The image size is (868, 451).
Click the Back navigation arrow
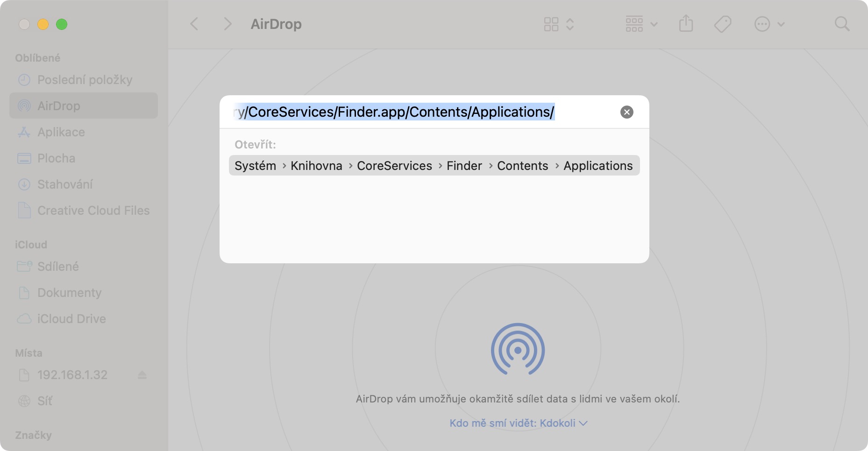coord(194,24)
